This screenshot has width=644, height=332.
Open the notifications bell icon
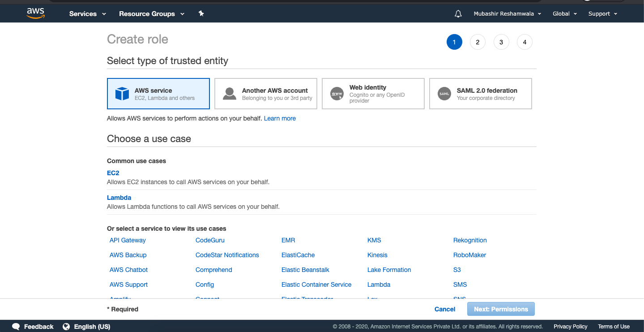(458, 14)
